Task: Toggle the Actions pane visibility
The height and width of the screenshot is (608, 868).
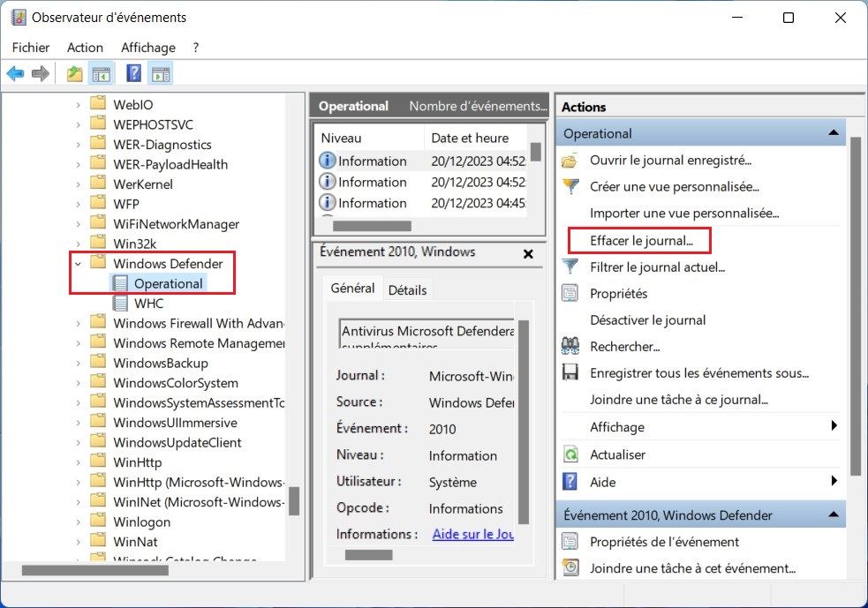Action: click(161, 72)
